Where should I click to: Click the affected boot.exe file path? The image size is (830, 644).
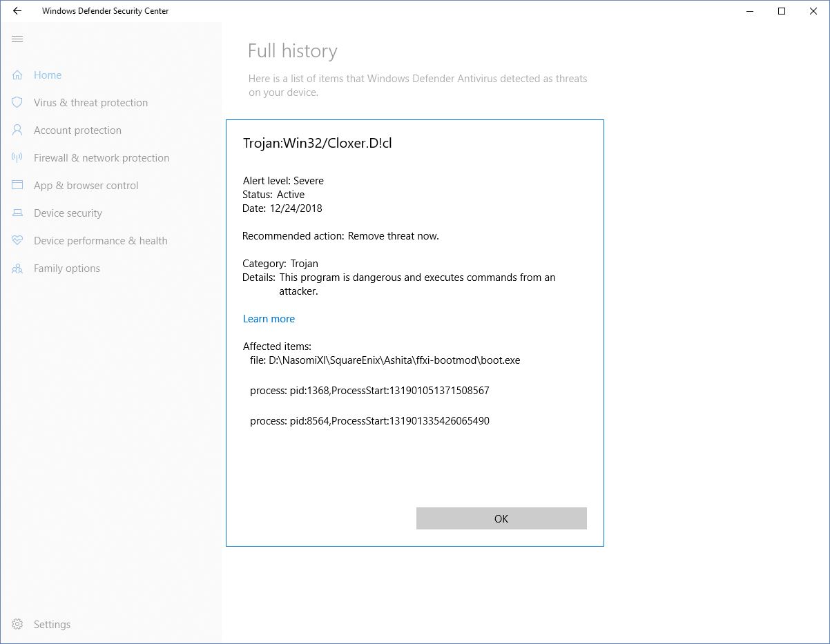[x=385, y=360]
